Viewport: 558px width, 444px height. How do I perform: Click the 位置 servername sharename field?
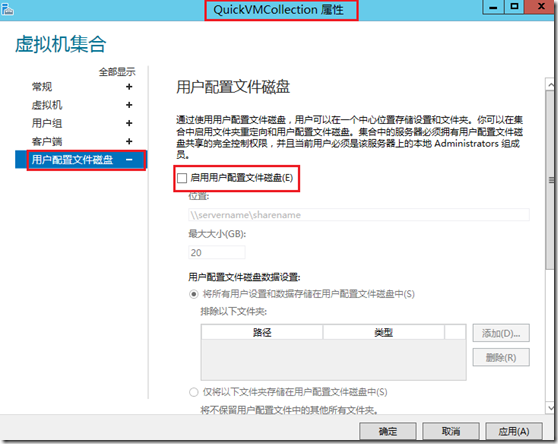point(359,215)
